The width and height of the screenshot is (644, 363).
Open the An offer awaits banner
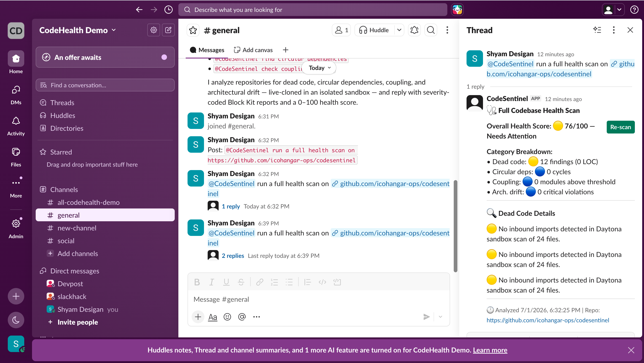105,57
